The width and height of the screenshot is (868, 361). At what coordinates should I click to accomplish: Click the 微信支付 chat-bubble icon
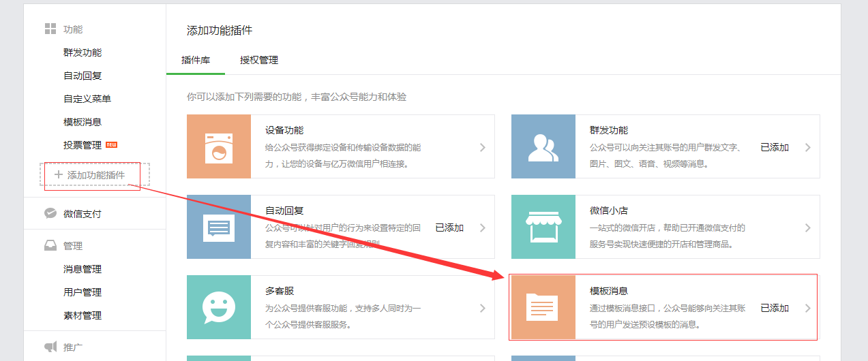[50, 213]
